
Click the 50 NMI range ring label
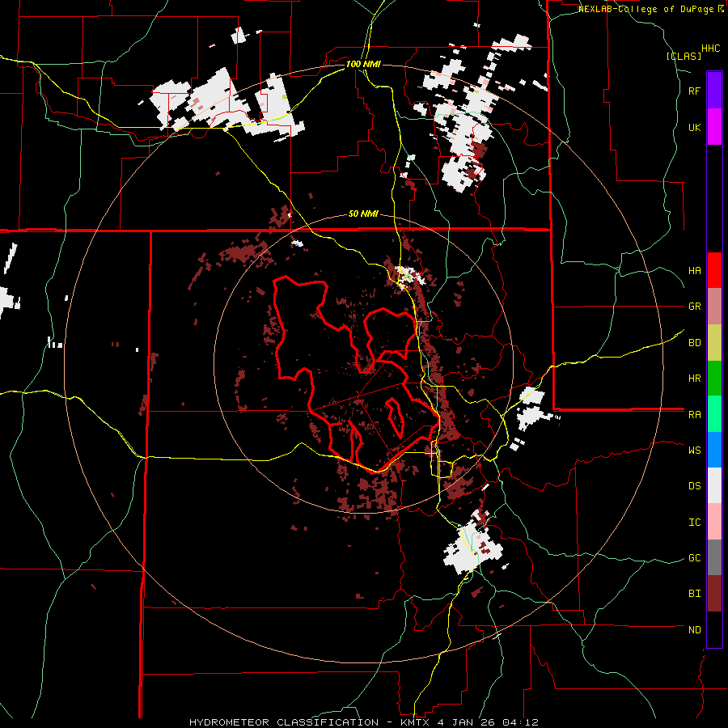(x=363, y=214)
